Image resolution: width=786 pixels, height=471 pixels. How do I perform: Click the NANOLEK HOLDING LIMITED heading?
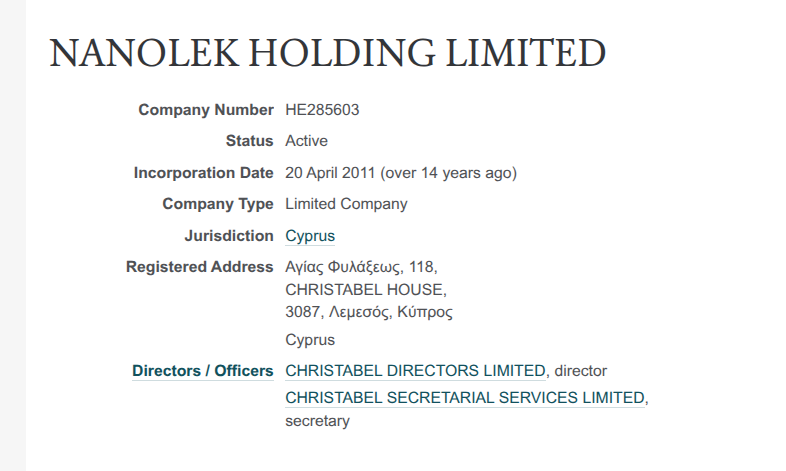point(328,52)
